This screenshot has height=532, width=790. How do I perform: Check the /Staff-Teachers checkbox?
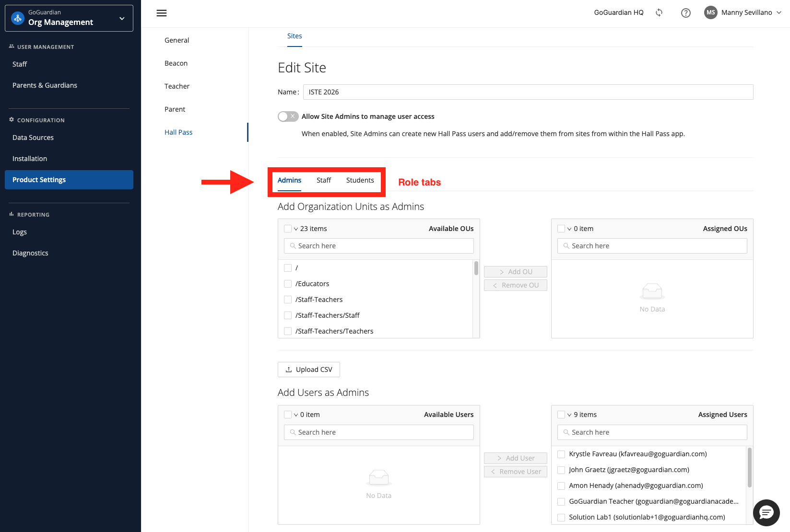click(288, 300)
